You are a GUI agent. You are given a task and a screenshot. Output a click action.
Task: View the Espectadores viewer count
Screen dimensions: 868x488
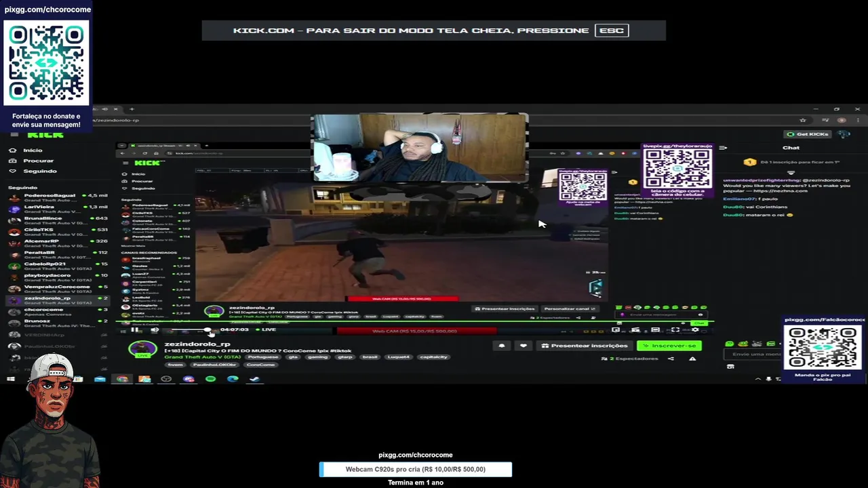631,359
